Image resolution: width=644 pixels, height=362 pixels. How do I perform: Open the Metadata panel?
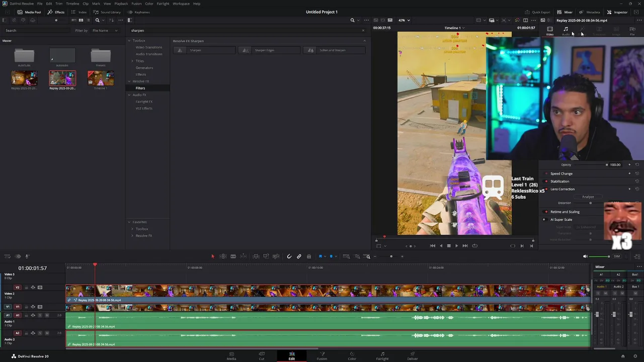coord(590,12)
